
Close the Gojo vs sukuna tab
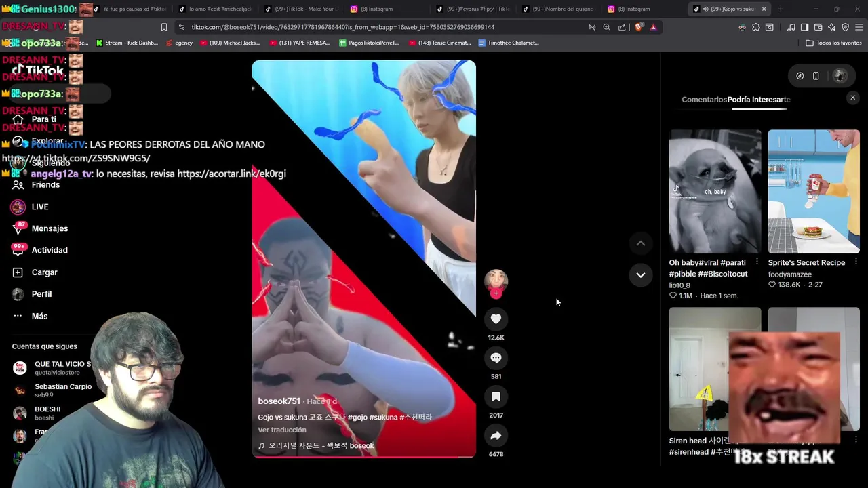[x=764, y=9]
